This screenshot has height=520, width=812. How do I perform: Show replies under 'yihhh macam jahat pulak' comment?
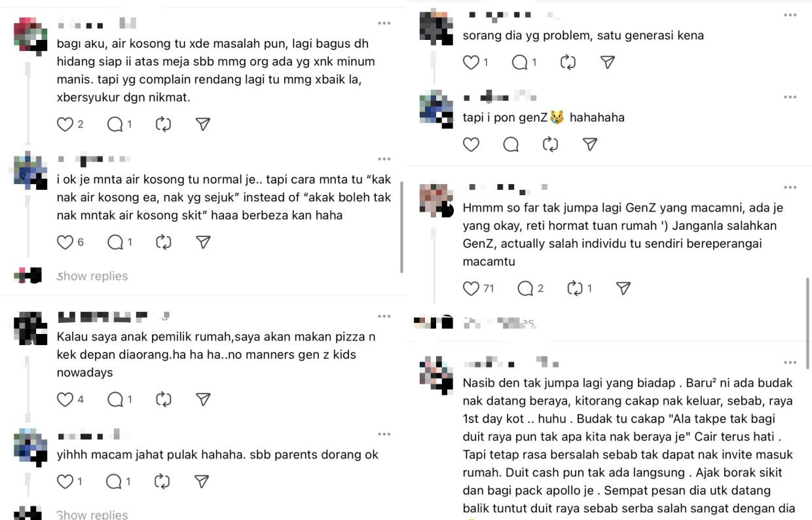click(x=92, y=514)
